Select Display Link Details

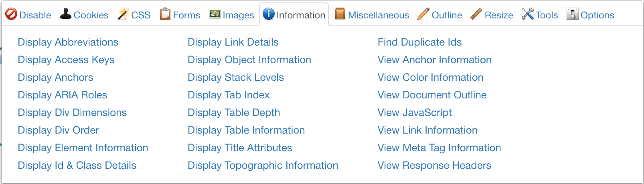[233, 42]
